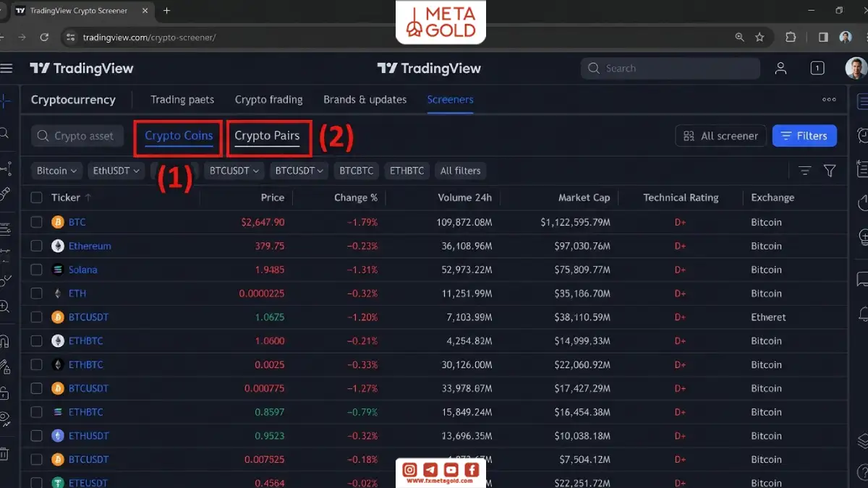Image resolution: width=868 pixels, height=488 pixels.
Task: Click the Crypto asset search field
Action: click(x=77, y=136)
